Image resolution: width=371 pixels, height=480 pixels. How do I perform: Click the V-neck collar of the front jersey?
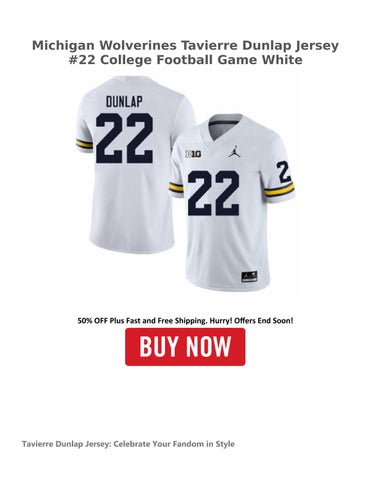229,127
